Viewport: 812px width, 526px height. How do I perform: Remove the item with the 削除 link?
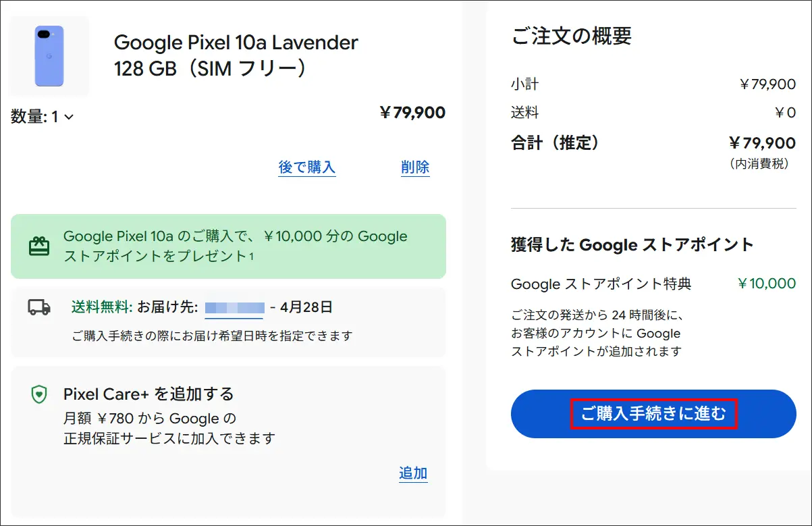tap(415, 167)
